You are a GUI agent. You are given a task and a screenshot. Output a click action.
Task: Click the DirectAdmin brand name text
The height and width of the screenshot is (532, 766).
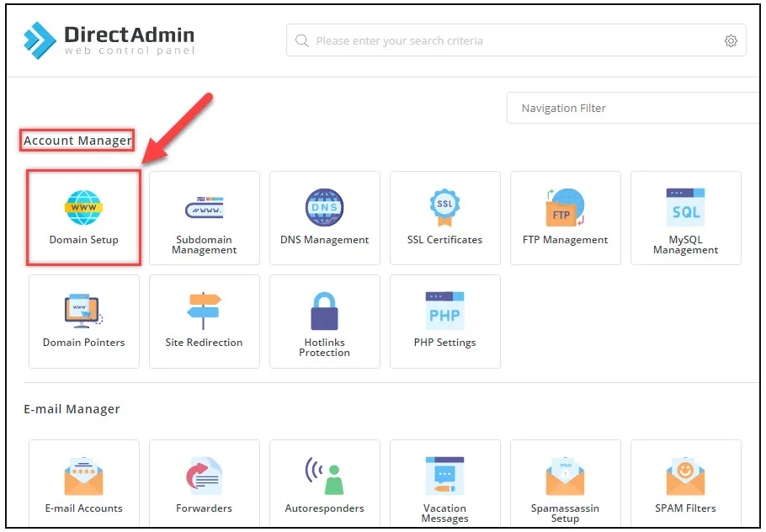coord(130,35)
